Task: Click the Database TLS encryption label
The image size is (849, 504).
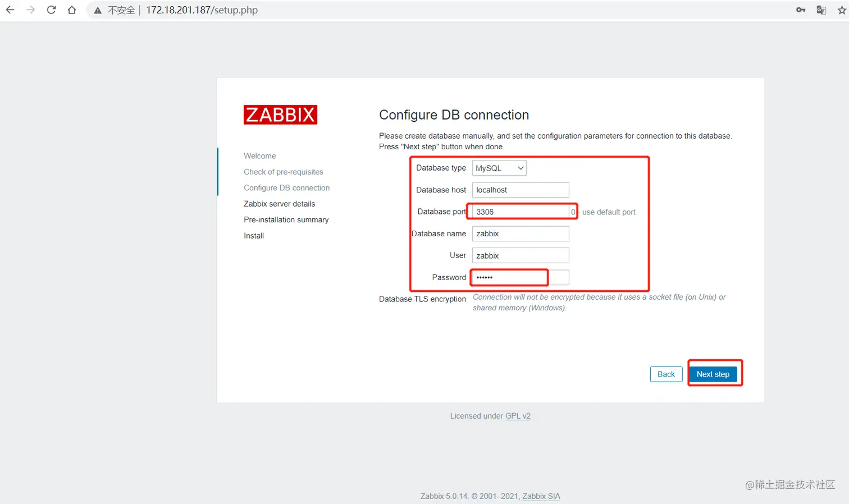Action: (x=422, y=299)
